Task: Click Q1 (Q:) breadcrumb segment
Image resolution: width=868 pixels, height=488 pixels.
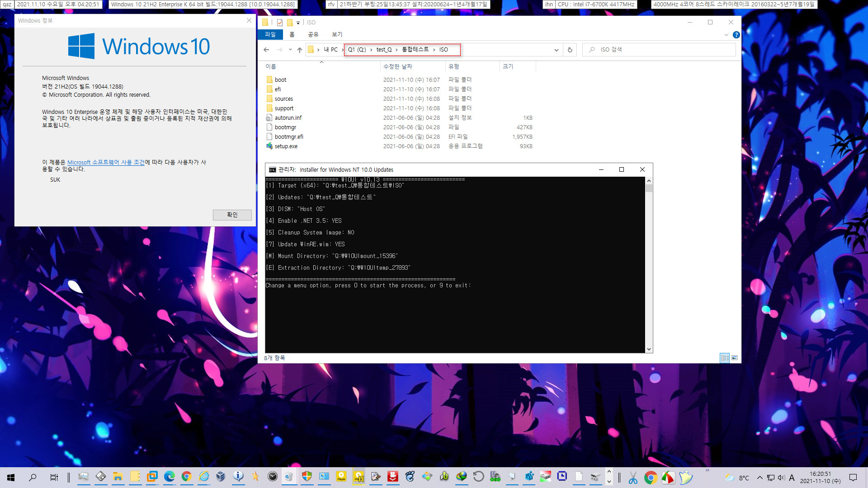Action: click(357, 50)
